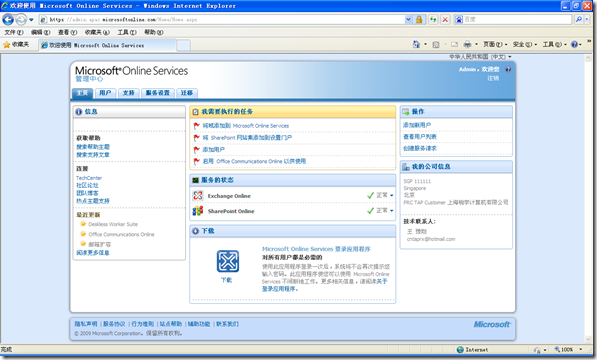Open the 编辑(E) menu
This screenshot has height=360, width=597.
point(40,32)
